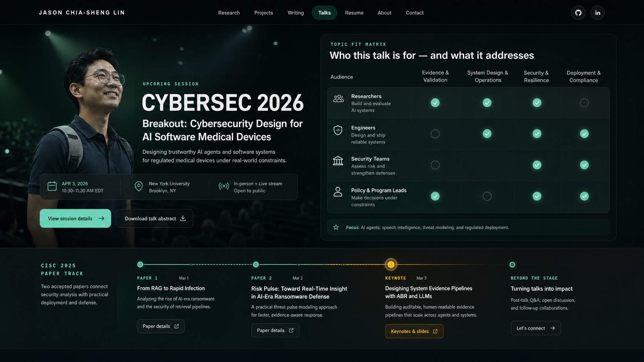Viewport: 644px width, 362px height.
Task: Click the Engineers shield icon
Action: point(338,130)
